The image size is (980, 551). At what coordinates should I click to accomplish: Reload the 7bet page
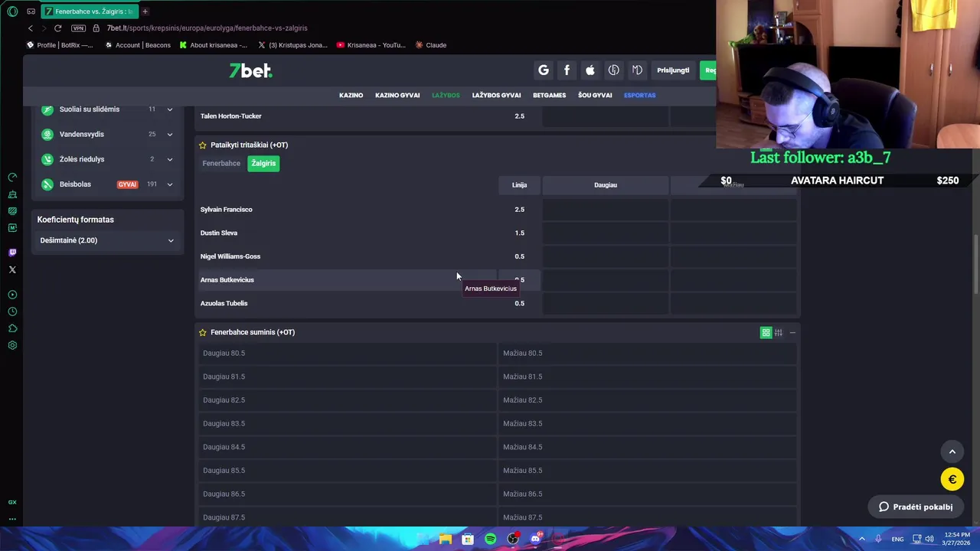pos(57,28)
